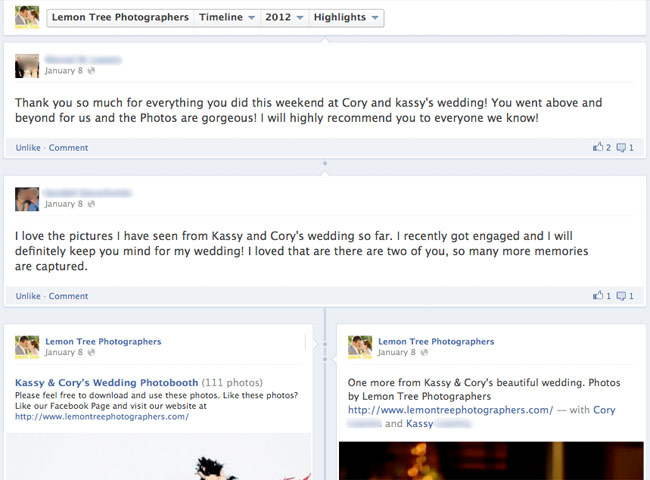Open Lemon Tree Photographers name on photobooth post
Viewport: 650px width, 480px height.
(x=103, y=342)
